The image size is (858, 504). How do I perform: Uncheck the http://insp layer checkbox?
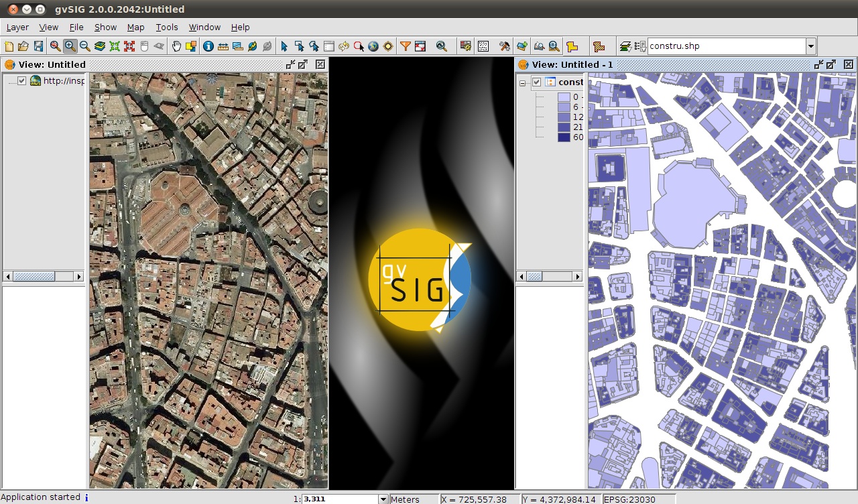point(22,80)
